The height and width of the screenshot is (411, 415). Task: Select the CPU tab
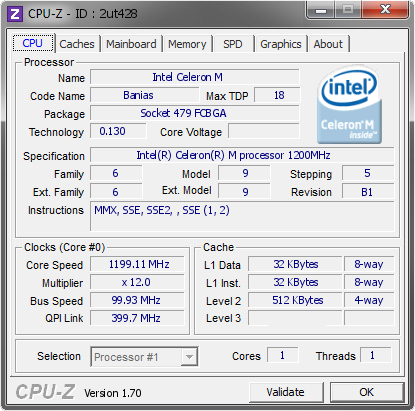(x=33, y=43)
